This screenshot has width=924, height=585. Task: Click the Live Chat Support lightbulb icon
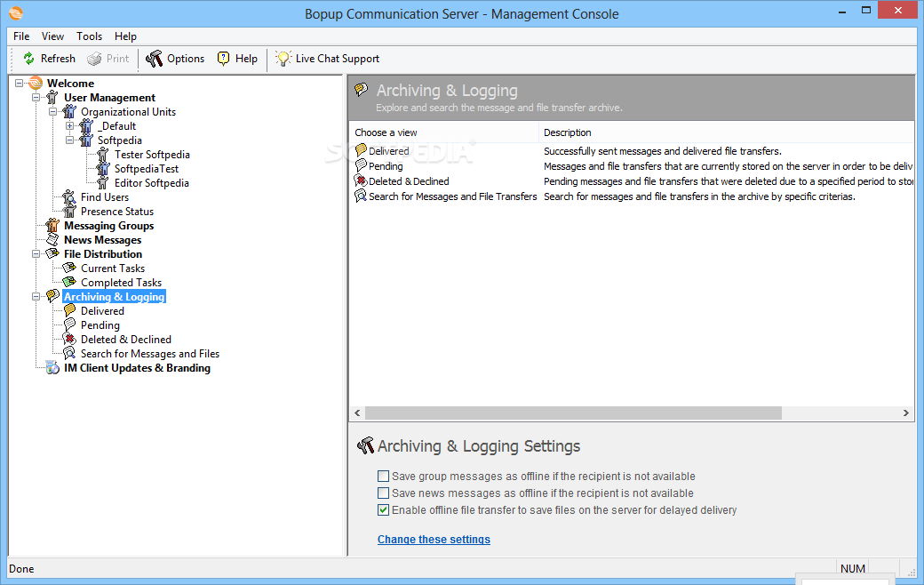(283, 59)
